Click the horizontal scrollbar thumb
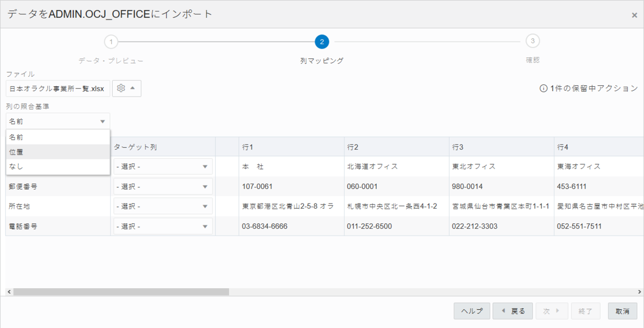Image resolution: width=644 pixels, height=328 pixels. [x=121, y=292]
